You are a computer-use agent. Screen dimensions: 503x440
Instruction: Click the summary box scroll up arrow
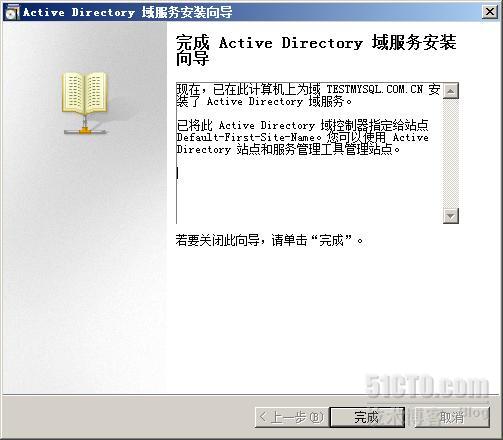[451, 91]
